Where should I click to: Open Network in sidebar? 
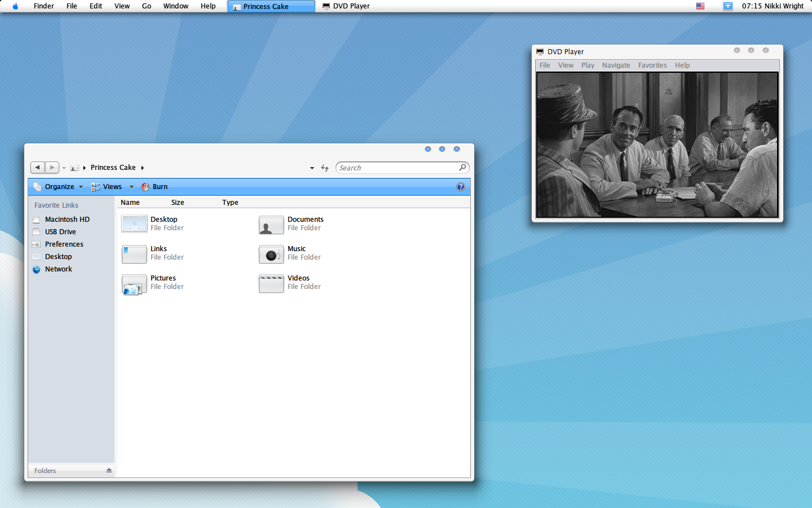[59, 269]
